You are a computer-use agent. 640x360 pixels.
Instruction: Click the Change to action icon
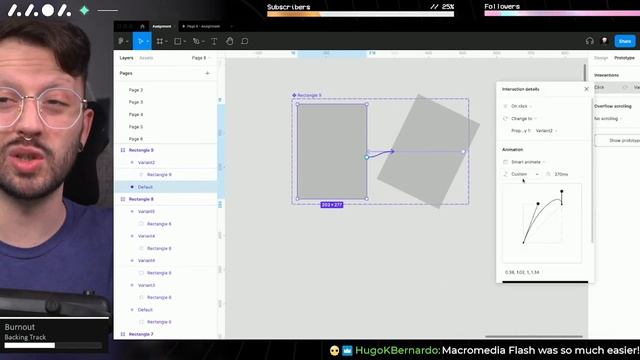click(505, 119)
